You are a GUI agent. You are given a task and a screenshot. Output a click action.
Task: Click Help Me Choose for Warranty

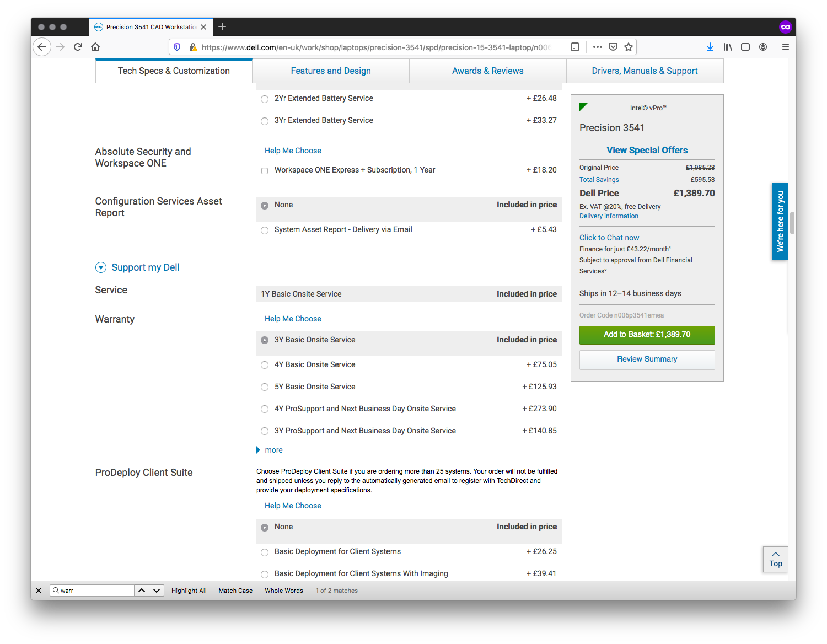click(293, 319)
